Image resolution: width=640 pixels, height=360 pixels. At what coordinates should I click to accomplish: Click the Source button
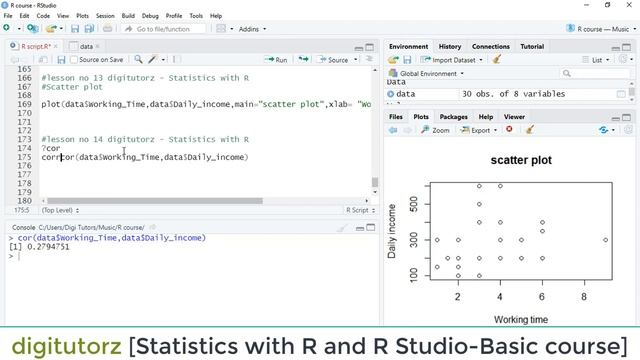coord(334,60)
